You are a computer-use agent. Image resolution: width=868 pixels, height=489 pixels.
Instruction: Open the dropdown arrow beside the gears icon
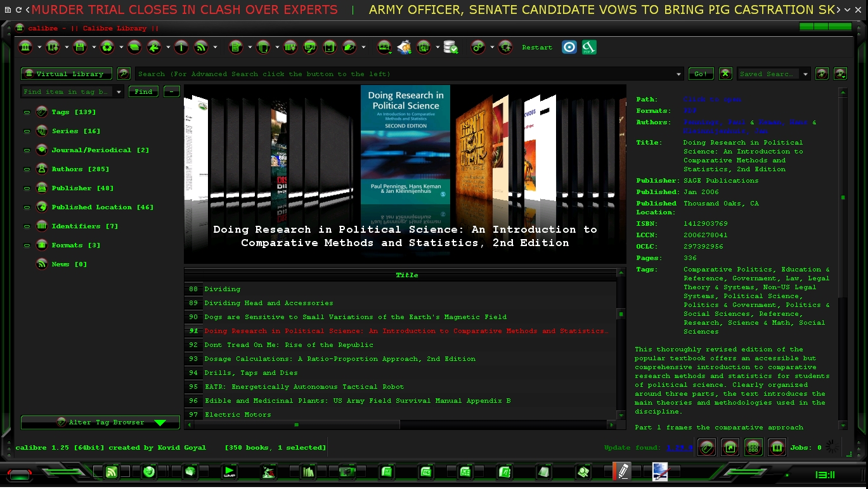tap(491, 48)
